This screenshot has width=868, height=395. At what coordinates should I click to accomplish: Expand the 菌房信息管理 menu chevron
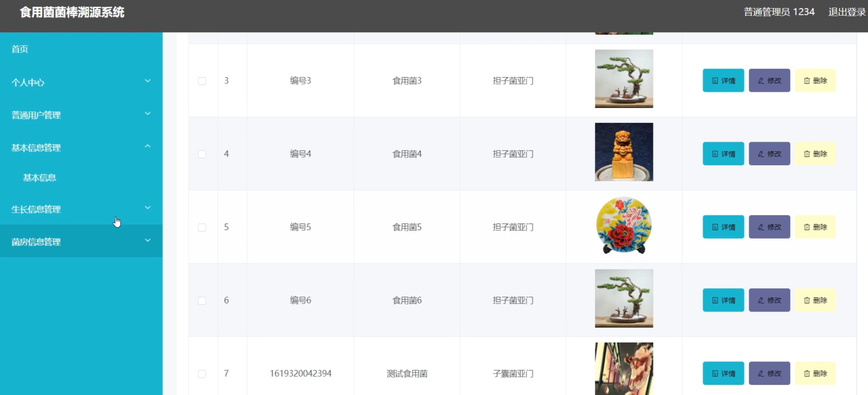[x=148, y=240]
